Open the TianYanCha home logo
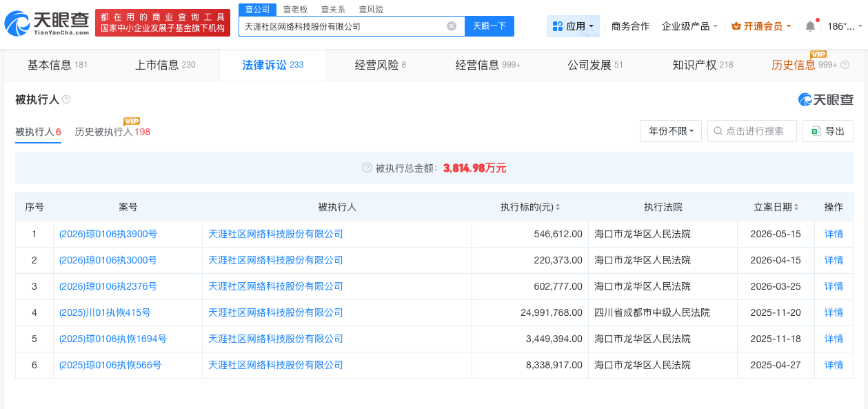This screenshot has height=409, width=868. [x=46, y=23]
